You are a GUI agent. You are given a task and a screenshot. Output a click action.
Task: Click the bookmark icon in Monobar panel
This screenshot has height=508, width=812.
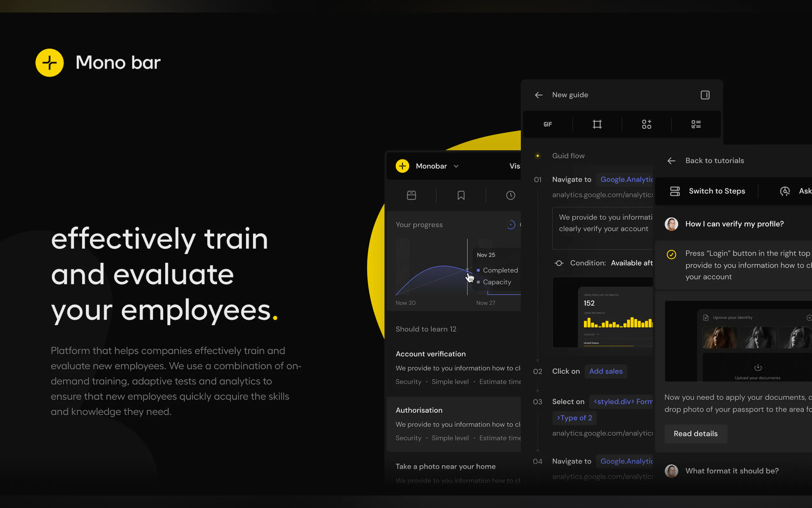pos(461,195)
